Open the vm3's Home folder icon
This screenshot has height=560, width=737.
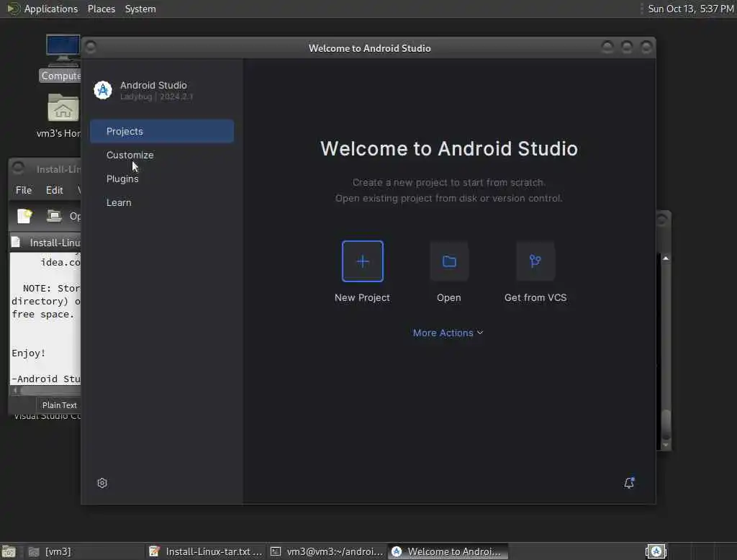pos(63,108)
